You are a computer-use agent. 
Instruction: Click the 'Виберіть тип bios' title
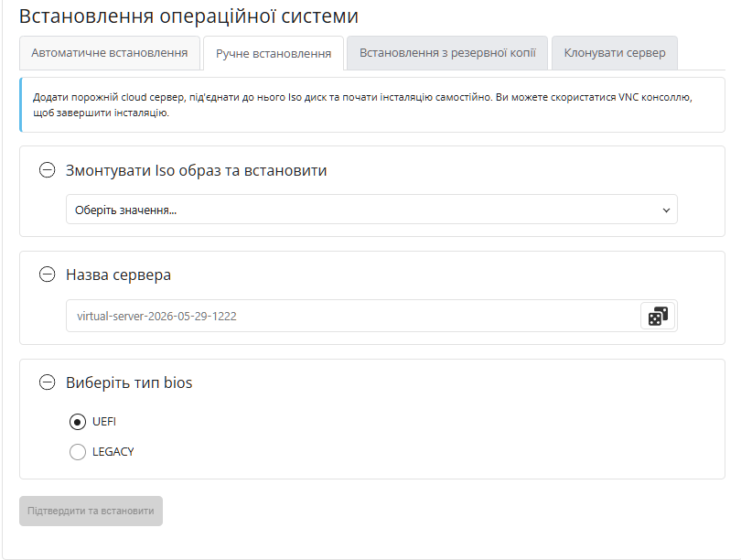click(x=129, y=382)
